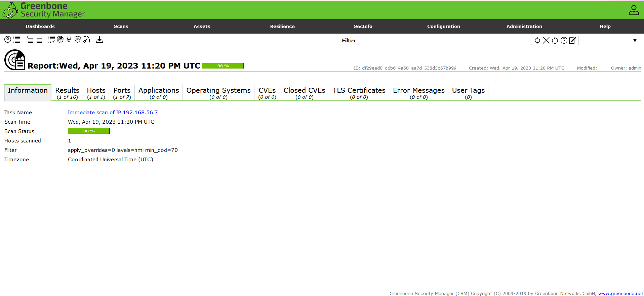The height and width of the screenshot is (296, 644).
Task: Open the Configuration menu
Action: (444, 26)
